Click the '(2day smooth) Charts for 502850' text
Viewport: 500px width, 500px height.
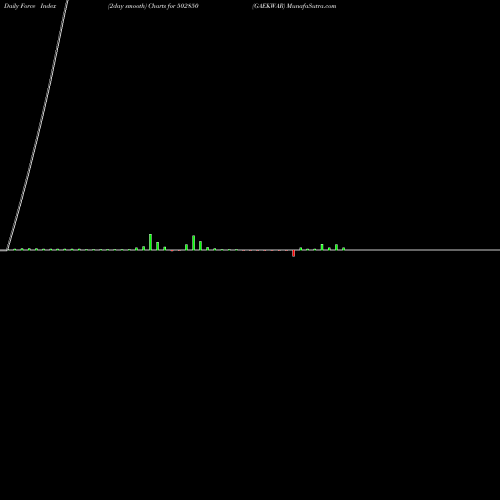coord(153,6)
